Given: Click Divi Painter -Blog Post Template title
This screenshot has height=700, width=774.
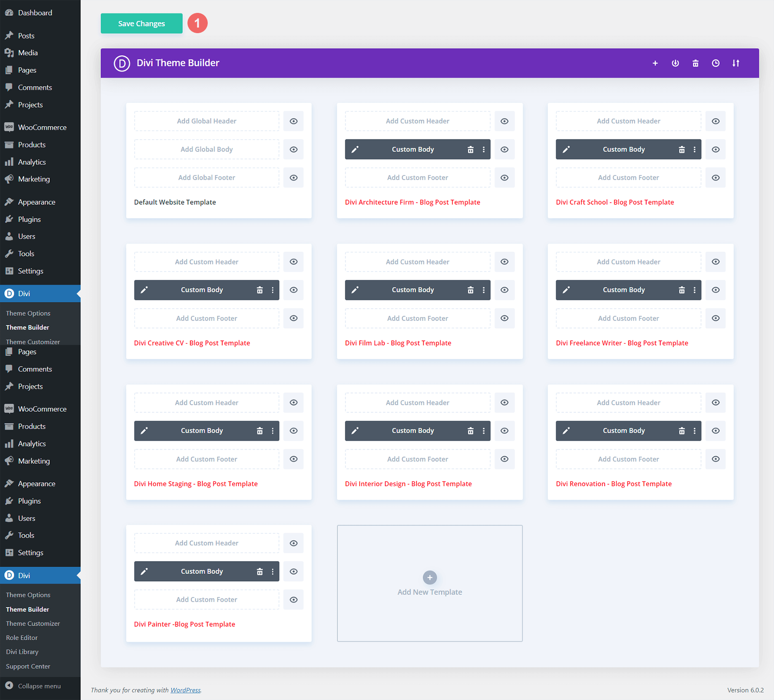Looking at the screenshot, I should click(x=184, y=624).
